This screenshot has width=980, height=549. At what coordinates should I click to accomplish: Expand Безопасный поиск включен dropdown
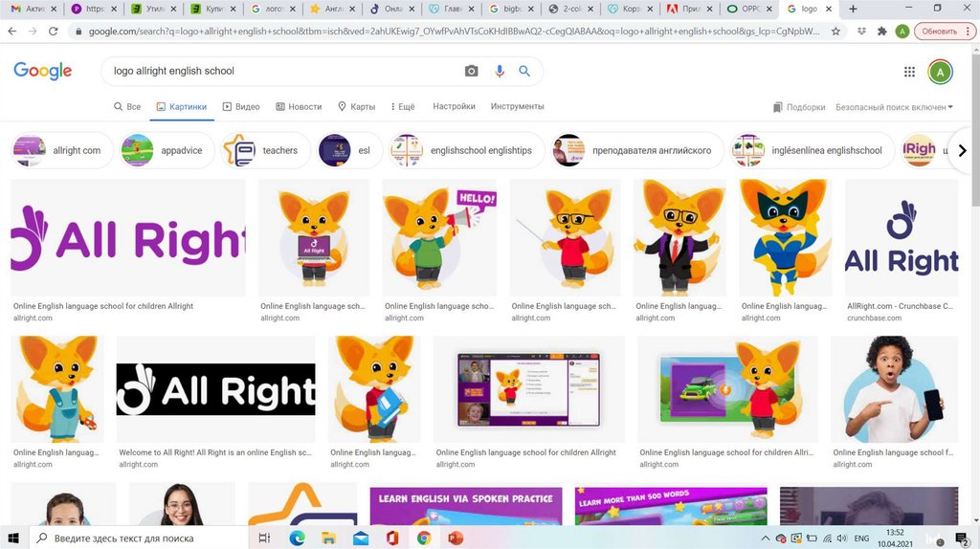[894, 107]
